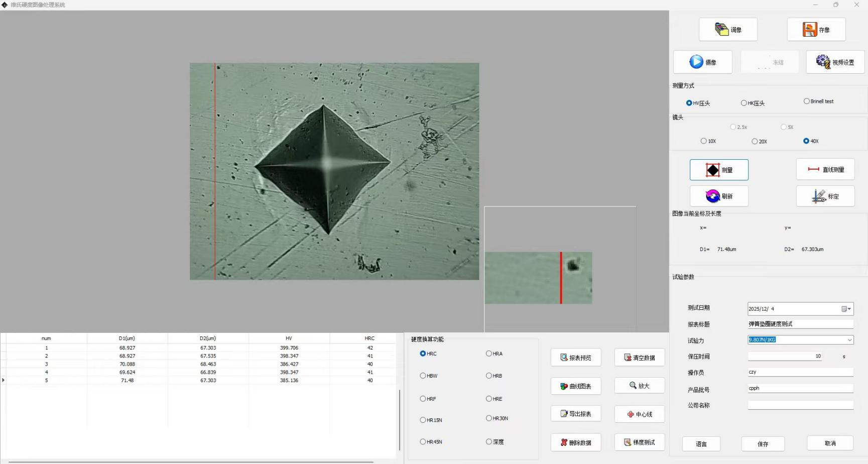Click the 刷新 refresh icon
Viewport: 868px width, 464px height.
click(712, 196)
